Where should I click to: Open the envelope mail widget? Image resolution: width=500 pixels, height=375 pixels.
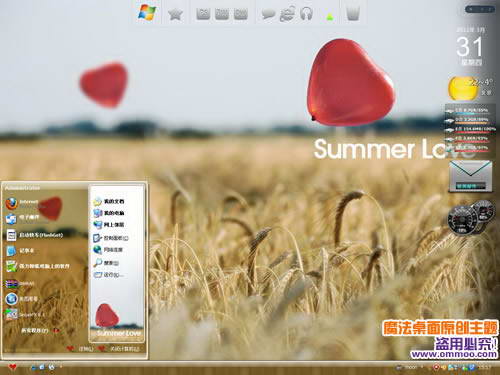tap(470, 176)
